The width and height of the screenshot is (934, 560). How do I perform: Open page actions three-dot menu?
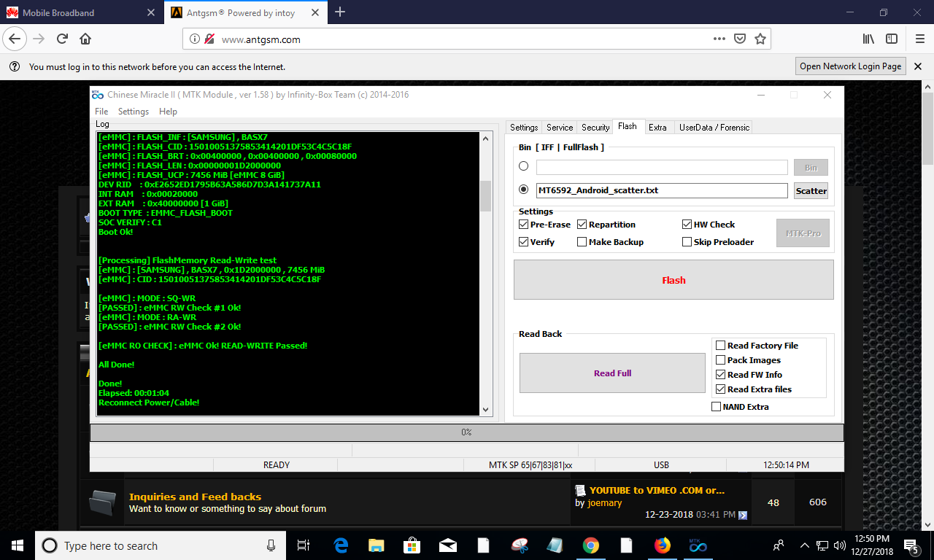(719, 39)
